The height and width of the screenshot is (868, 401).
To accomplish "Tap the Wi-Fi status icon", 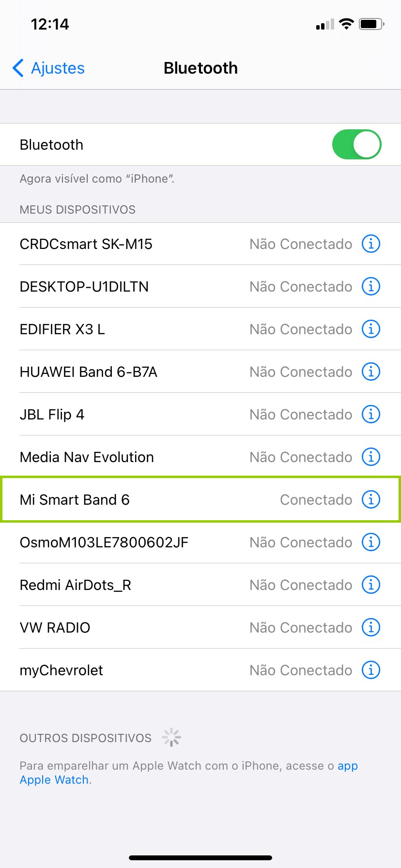I will pyautogui.click(x=346, y=24).
